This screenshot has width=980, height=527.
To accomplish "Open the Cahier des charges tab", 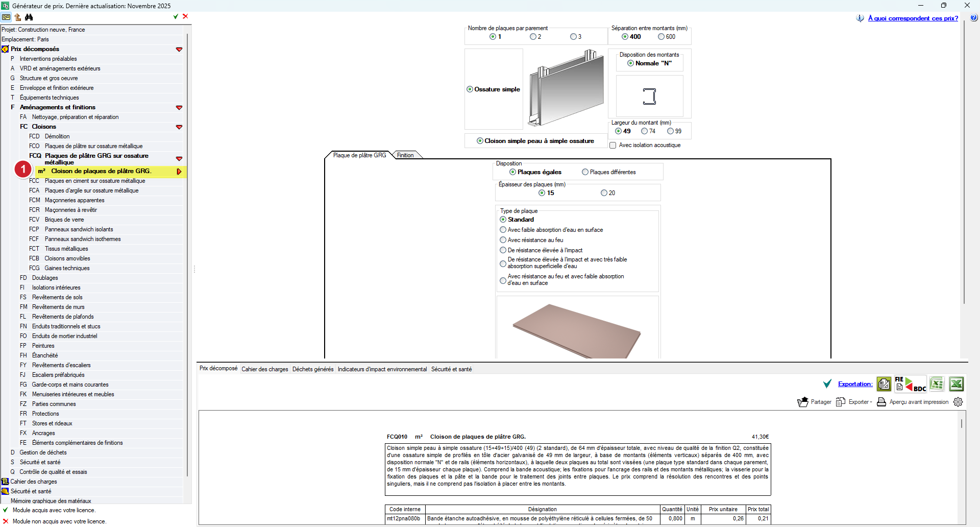I will click(x=265, y=369).
